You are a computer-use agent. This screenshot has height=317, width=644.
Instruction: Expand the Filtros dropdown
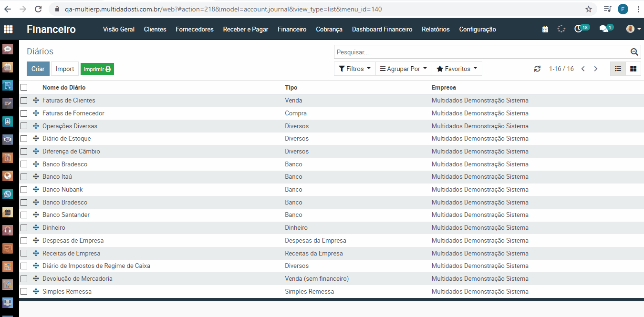point(354,69)
